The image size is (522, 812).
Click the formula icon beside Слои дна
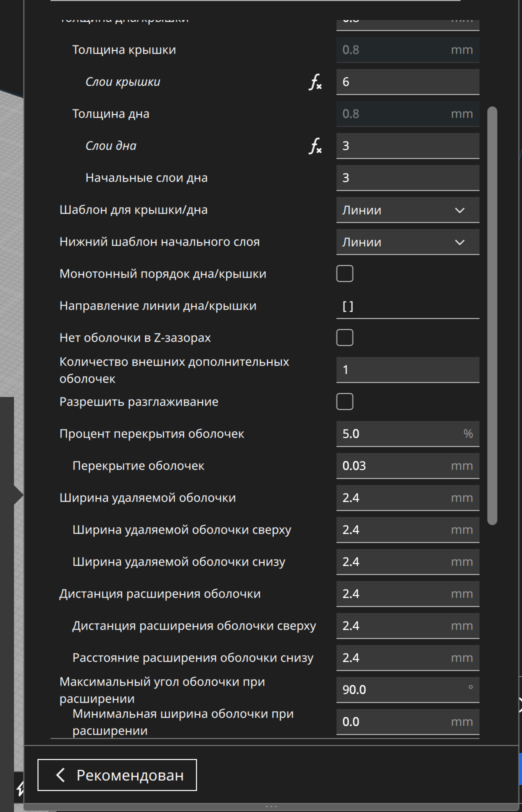click(315, 146)
